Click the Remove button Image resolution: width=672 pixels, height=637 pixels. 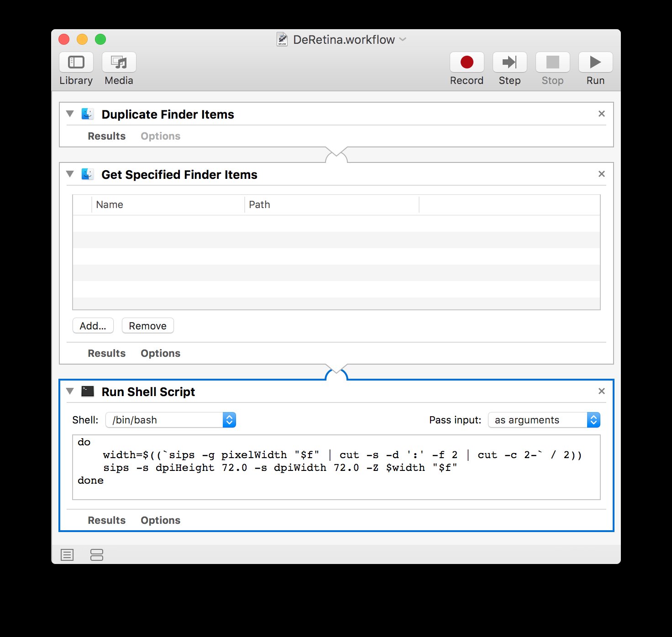tap(148, 326)
